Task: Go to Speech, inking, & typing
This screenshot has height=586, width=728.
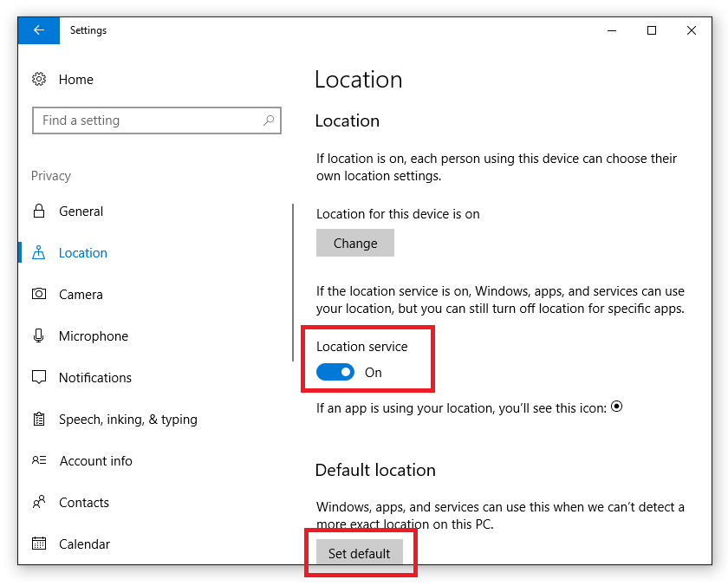Action: (x=127, y=420)
